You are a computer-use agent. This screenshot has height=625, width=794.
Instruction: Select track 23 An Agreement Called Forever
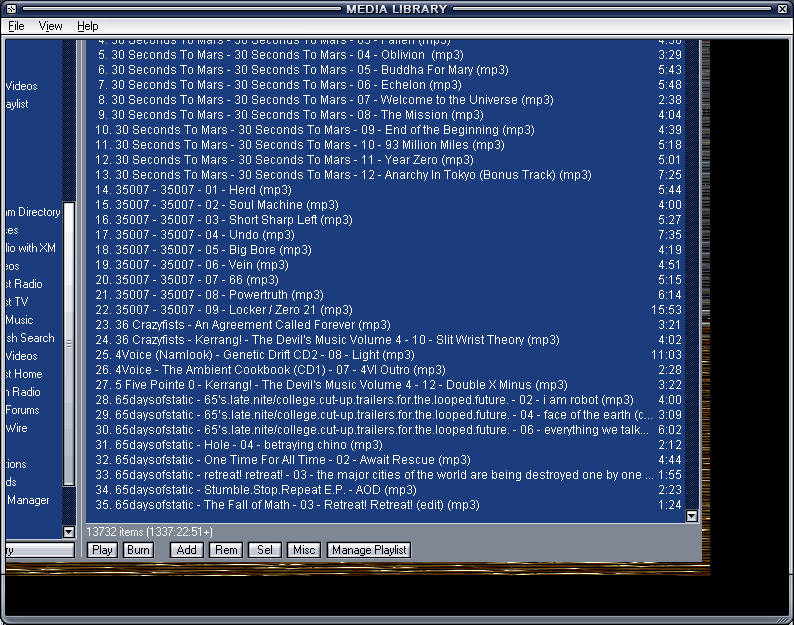[386, 325]
